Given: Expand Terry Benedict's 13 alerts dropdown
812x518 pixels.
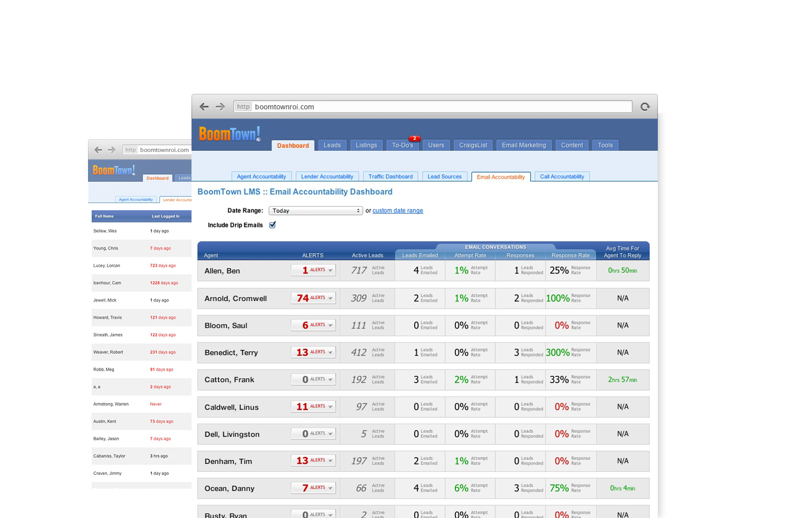Looking at the screenshot, I should (313, 352).
